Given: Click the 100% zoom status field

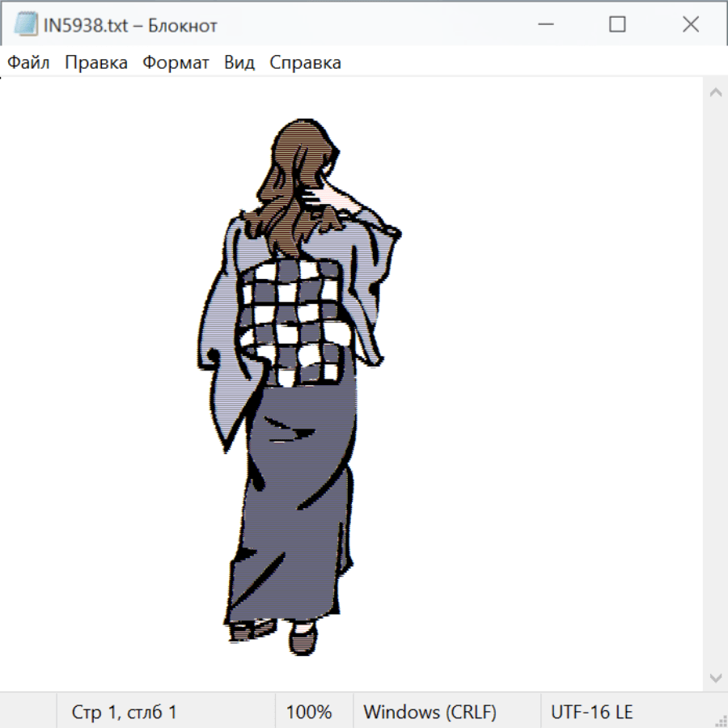Looking at the screenshot, I should coord(309,713).
